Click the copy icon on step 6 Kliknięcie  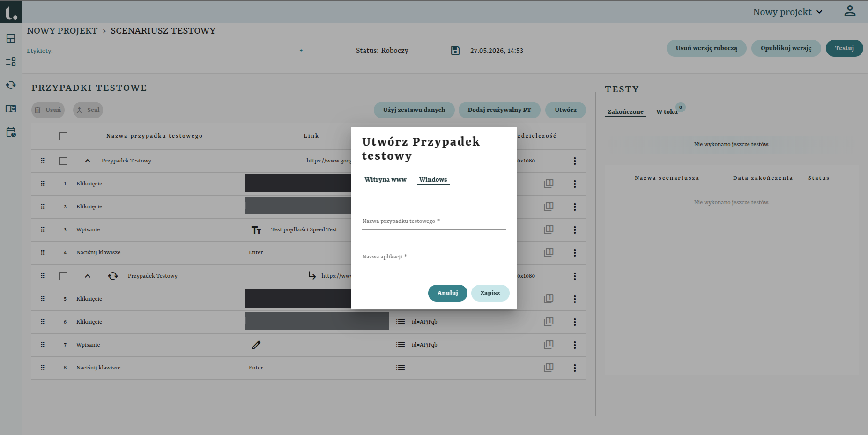(x=549, y=322)
